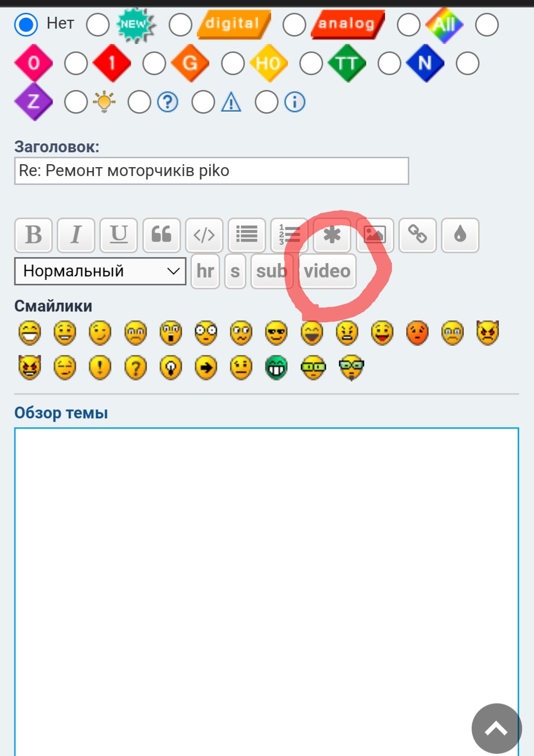Click the 'video' BBCode button
The image size is (534, 756).
[x=327, y=271]
